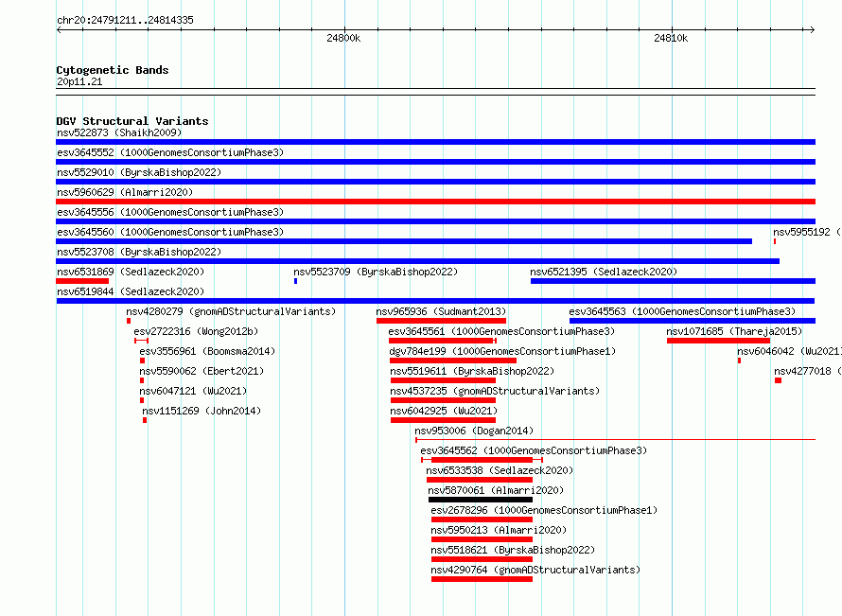
Task: Select the nsv5518621 (ByrskaBishop2022) red bar
Action: [482, 559]
